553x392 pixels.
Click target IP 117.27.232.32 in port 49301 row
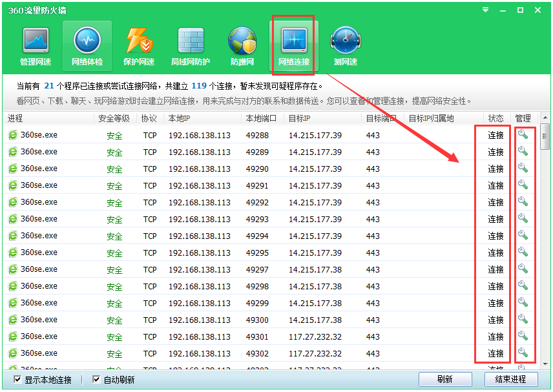tap(315, 336)
